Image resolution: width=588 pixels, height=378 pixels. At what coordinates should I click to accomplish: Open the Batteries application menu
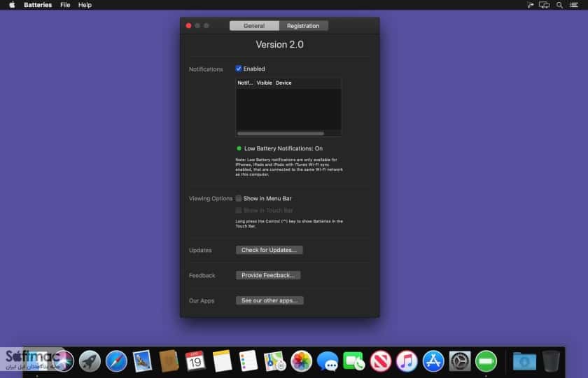click(38, 5)
